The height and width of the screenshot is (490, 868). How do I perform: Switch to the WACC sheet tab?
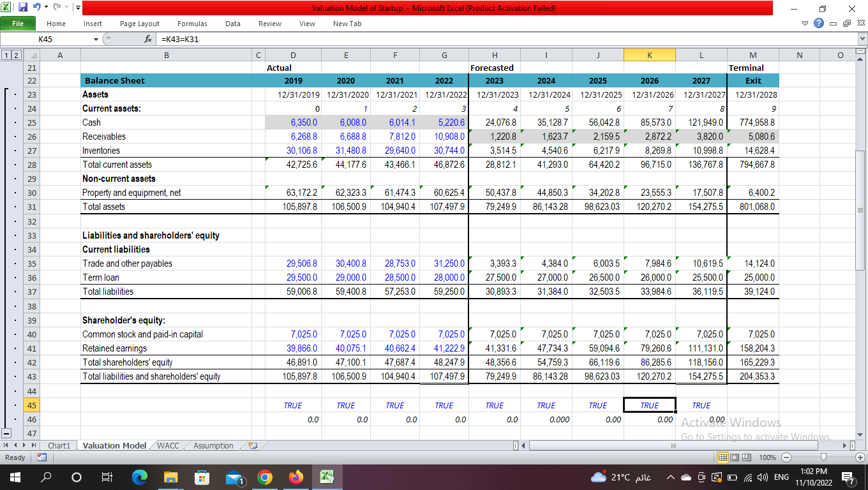point(168,445)
